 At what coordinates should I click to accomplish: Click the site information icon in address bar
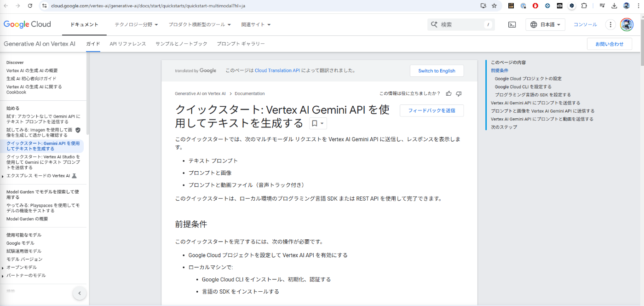(44, 6)
